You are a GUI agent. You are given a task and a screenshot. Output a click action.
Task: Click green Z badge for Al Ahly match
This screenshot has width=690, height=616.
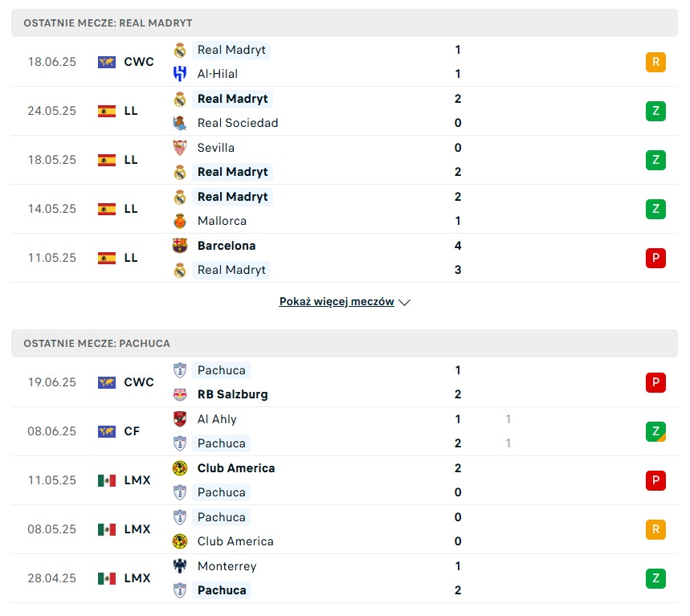[x=655, y=431]
